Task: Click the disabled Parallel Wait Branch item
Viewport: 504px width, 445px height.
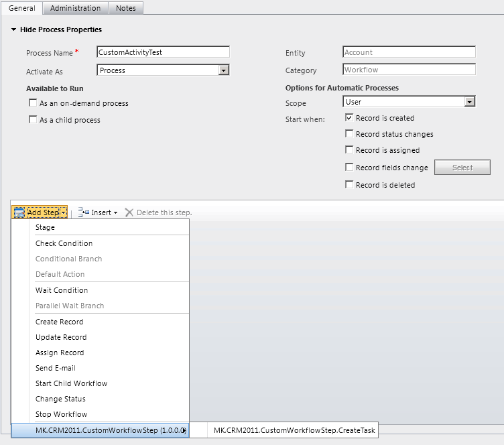Action: tap(101, 306)
